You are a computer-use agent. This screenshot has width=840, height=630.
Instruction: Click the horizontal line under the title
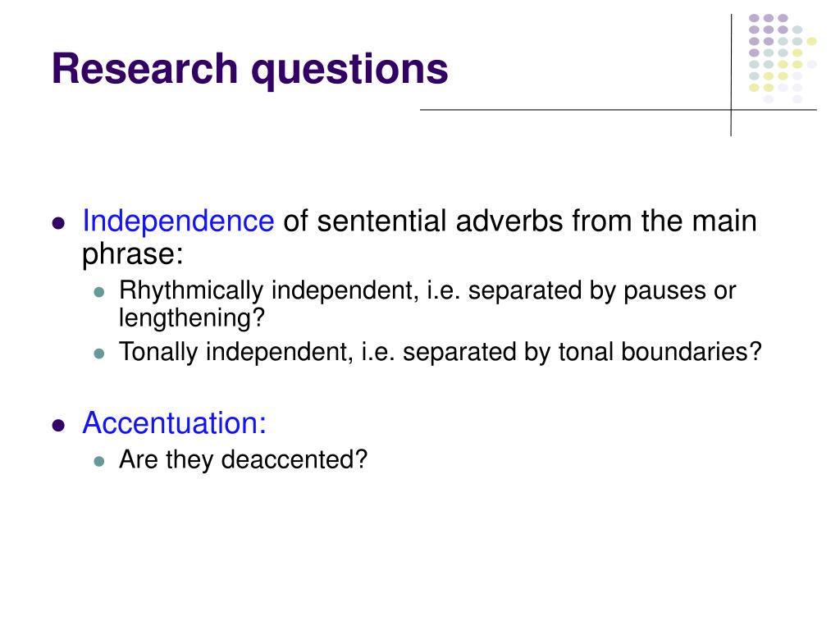[x=619, y=110]
